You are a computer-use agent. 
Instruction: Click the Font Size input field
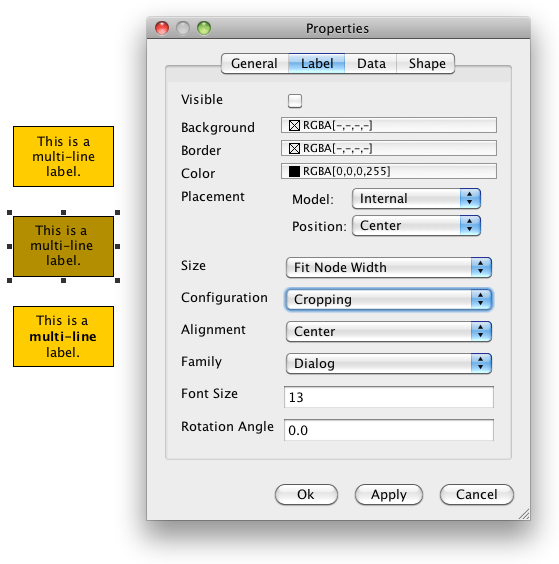388,397
